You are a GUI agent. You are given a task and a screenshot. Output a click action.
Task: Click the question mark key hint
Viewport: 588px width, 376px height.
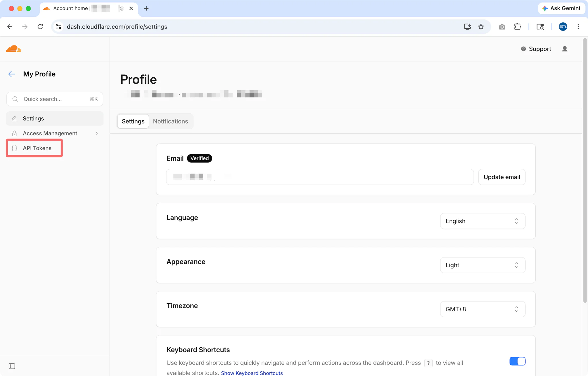428,363
